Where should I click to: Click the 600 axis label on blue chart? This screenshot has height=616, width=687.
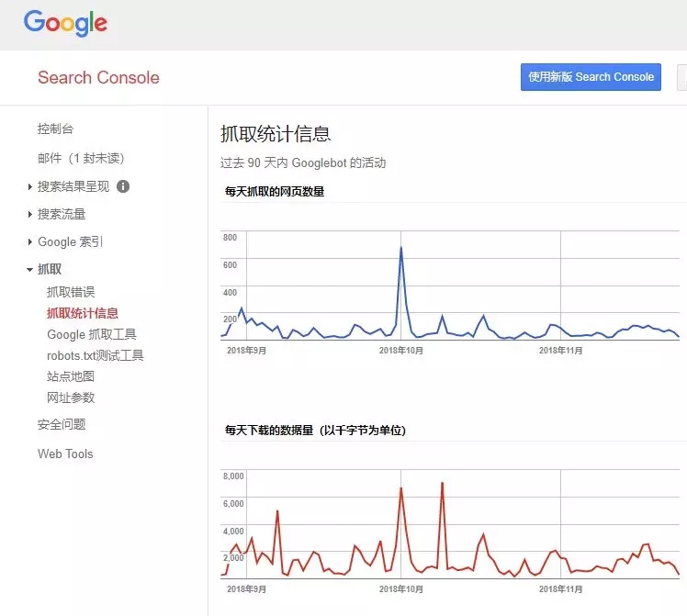coord(230,265)
